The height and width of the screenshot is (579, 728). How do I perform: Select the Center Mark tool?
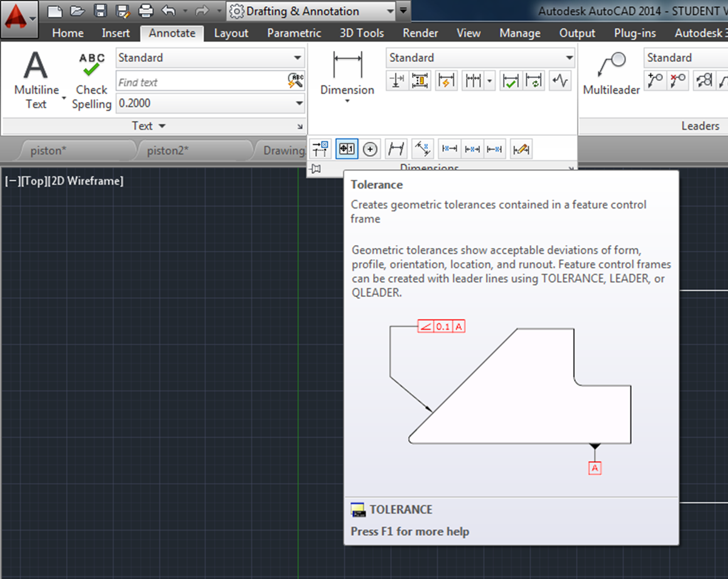[x=369, y=149]
